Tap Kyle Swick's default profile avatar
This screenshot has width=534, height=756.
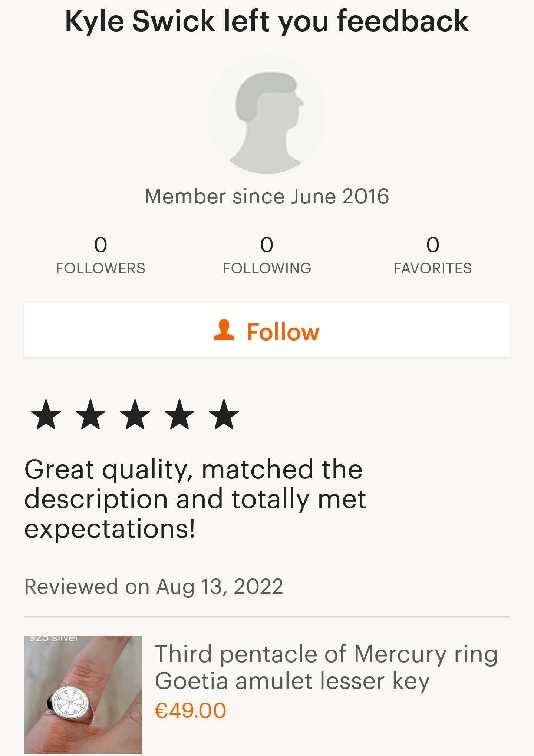tap(267, 116)
